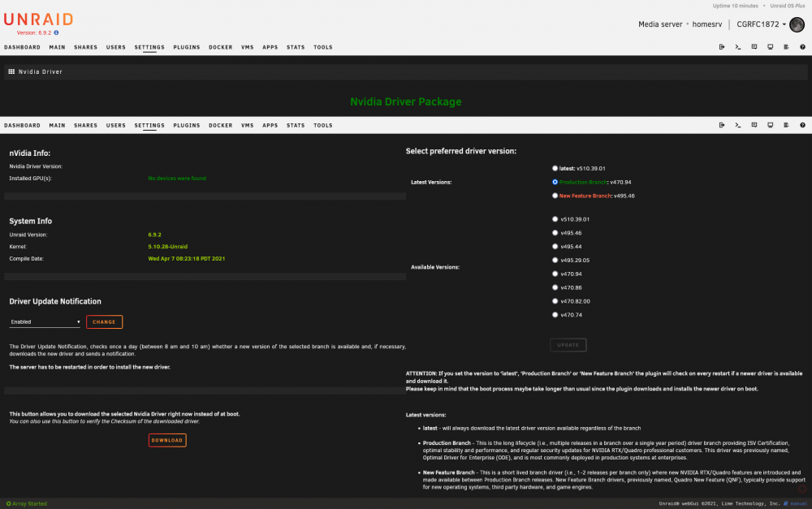Choose driver version v470.82.00
The width and height of the screenshot is (812, 509).
[x=555, y=301]
